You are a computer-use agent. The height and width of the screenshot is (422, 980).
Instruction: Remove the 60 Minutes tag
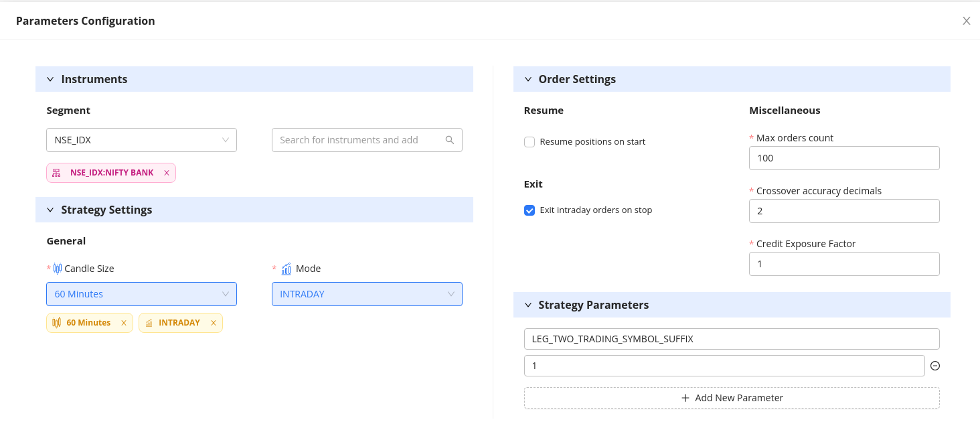pyautogui.click(x=124, y=323)
